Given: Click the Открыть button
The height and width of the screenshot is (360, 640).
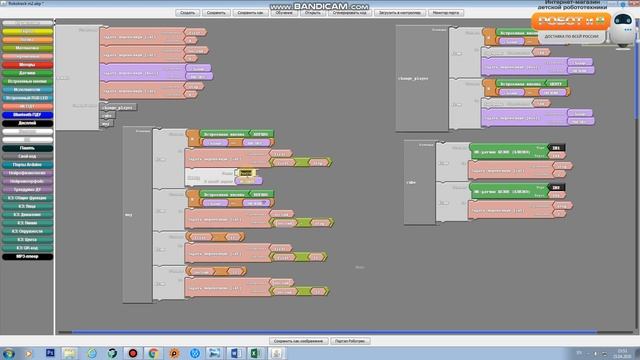Looking at the screenshot, I should coord(313,13).
